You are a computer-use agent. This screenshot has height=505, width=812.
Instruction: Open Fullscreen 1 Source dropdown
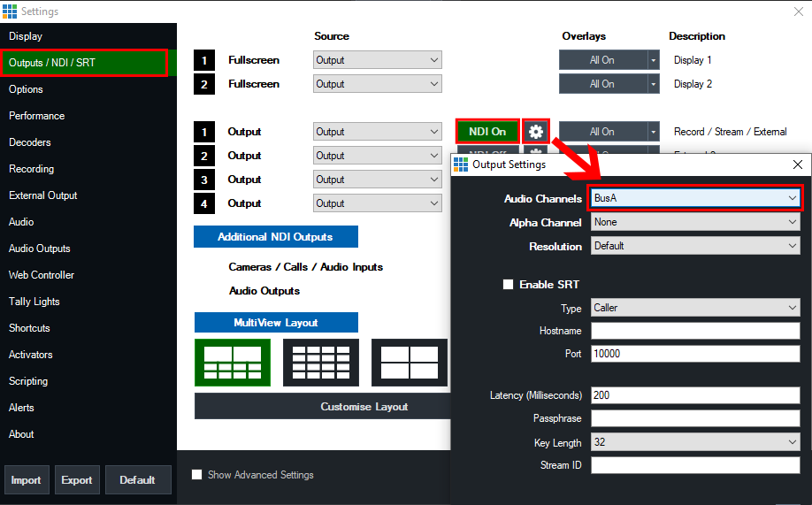(377, 60)
